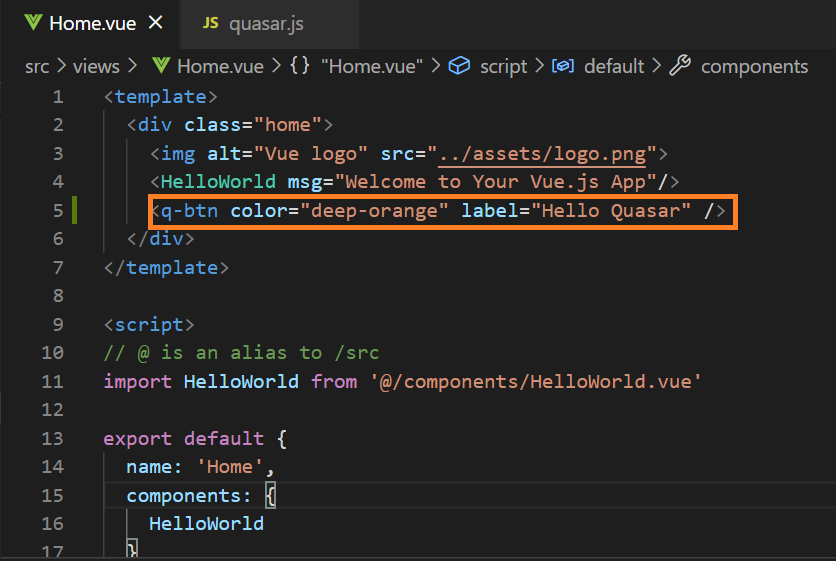This screenshot has width=836, height=561.
Task: Click the '@/components/HelloWorld.vue' import path
Action: (536, 381)
